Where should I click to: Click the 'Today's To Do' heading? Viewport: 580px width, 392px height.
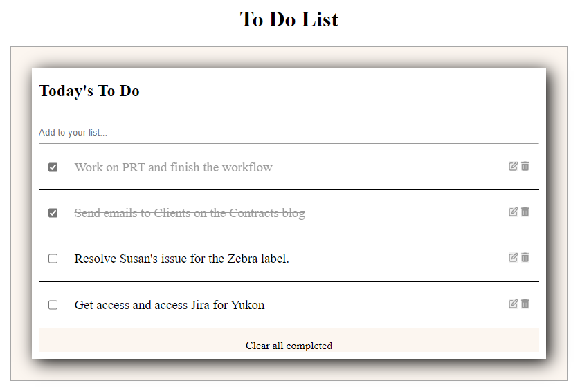[89, 91]
